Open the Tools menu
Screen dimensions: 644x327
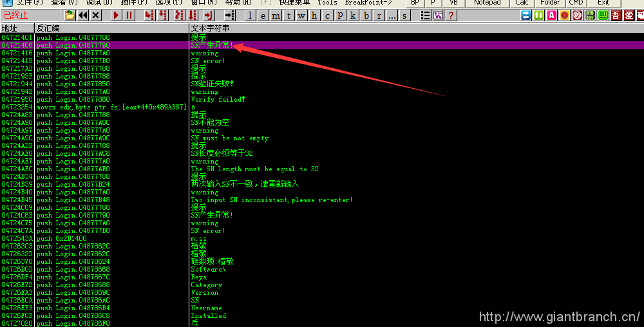click(x=327, y=3)
